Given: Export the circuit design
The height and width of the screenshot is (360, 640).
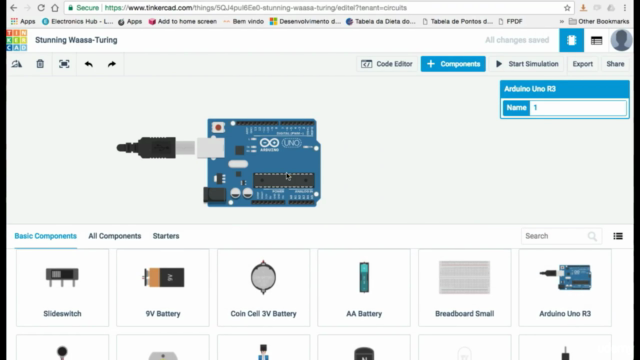Looking at the screenshot, I should point(582,64).
